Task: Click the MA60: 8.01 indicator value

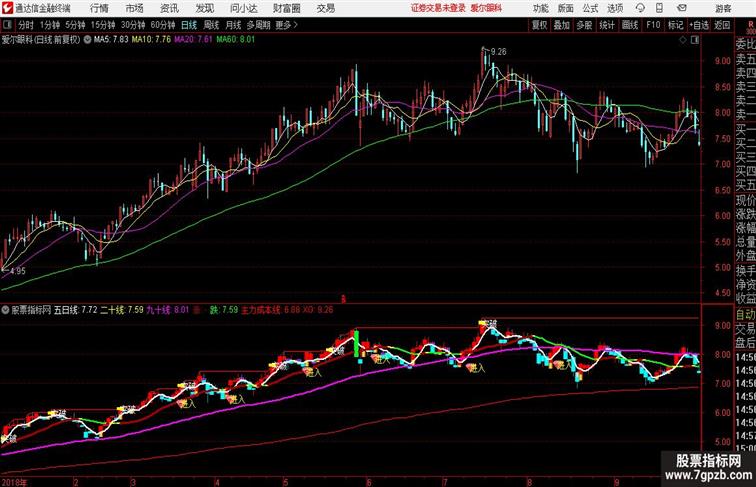Action: pyautogui.click(x=235, y=40)
